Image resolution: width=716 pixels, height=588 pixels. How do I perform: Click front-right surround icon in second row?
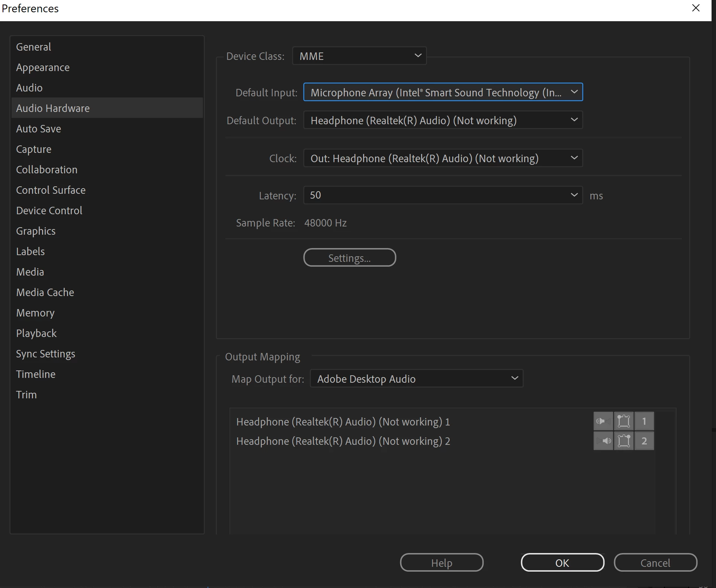pyautogui.click(x=624, y=441)
